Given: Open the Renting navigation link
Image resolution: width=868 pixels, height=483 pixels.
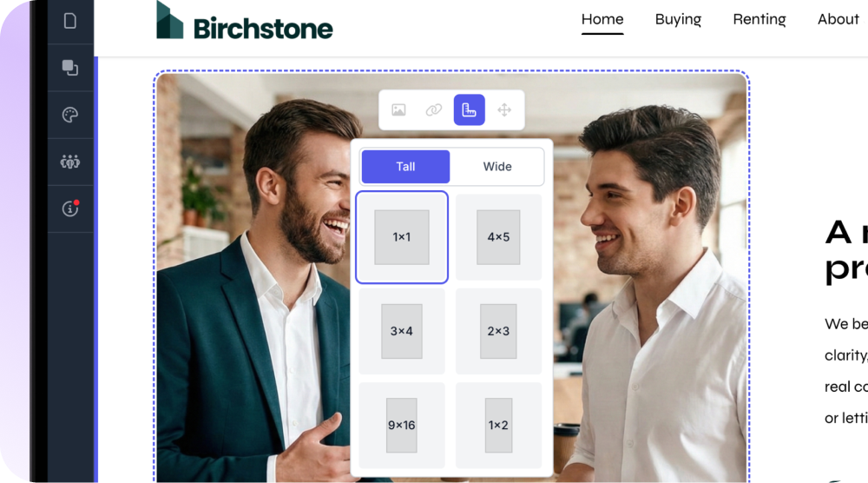Looking at the screenshot, I should pyautogui.click(x=759, y=19).
